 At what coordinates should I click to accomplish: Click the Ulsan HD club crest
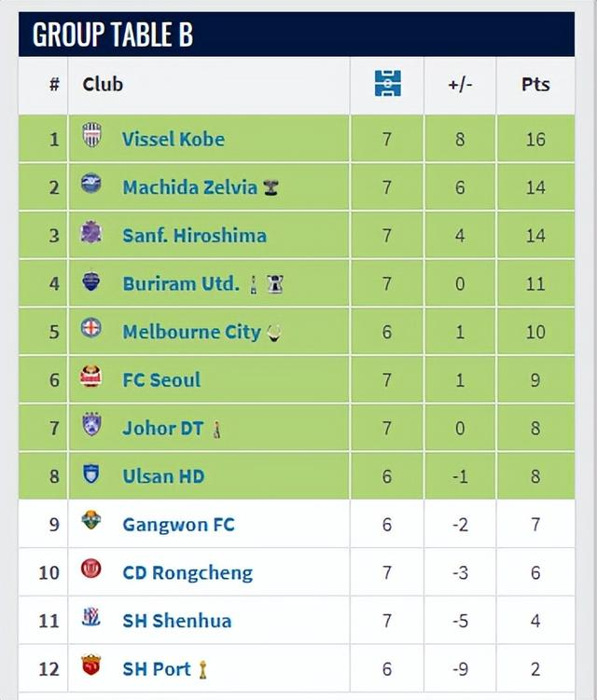click(x=91, y=474)
